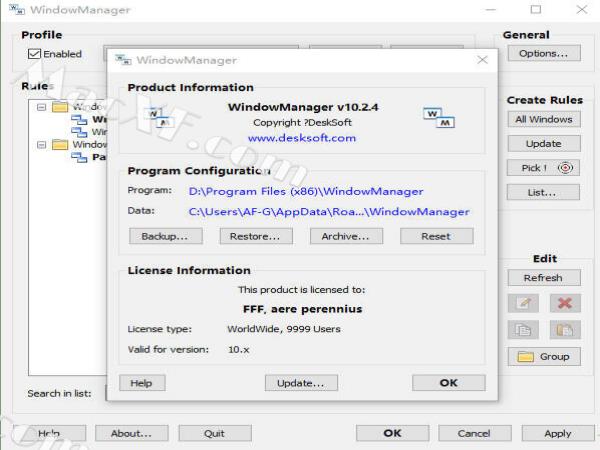Click the Backup... button
Viewport: 600px width, 450px height.
pos(166,236)
